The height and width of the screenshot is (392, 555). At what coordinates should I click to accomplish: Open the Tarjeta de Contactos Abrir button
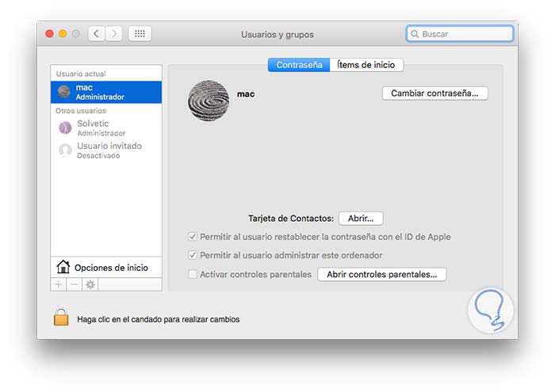(361, 219)
